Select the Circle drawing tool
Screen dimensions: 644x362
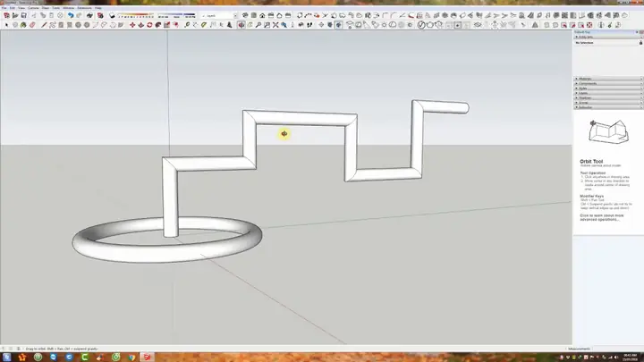pyautogui.click(x=78, y=25)
